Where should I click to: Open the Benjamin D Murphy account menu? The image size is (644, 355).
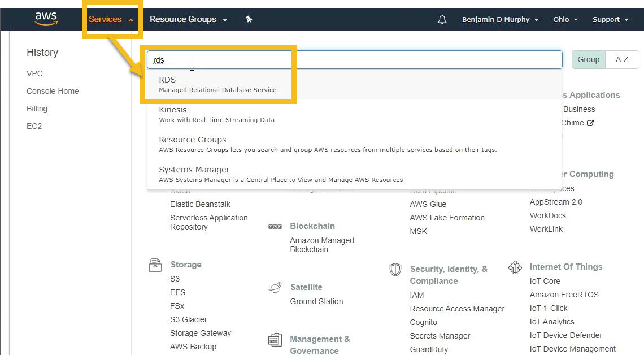tap(500, 19)
